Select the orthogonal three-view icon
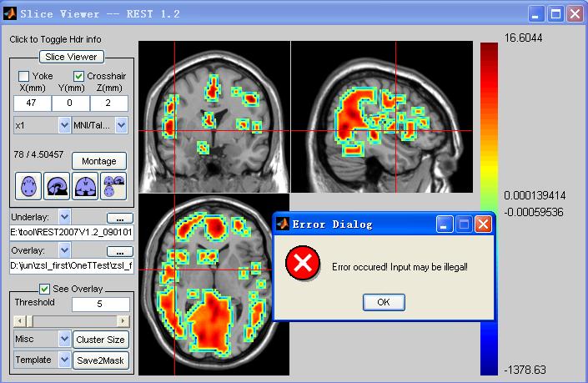 point(113,186)
